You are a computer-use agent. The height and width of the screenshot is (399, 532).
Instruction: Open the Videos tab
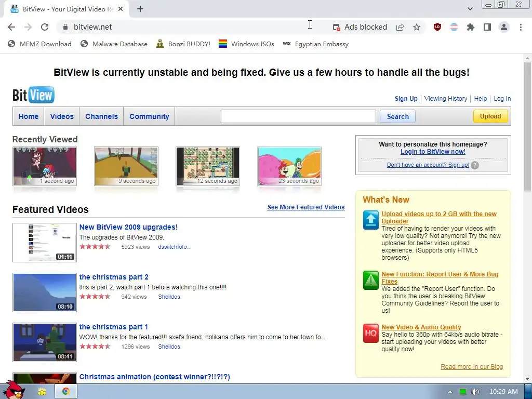(x=62, y=116)
